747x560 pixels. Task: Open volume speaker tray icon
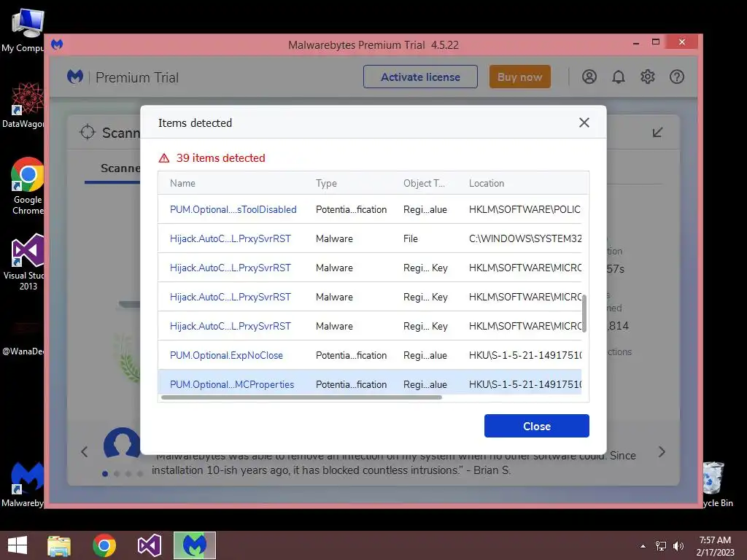click(678, 546)
